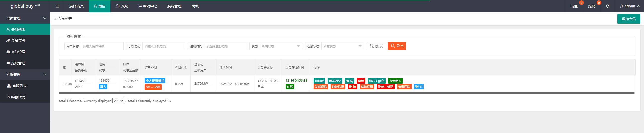Click 会员列表 breadcrumb text
This screenshot has height=133, width=644.
pyautogui.click(x=65, y=19)
